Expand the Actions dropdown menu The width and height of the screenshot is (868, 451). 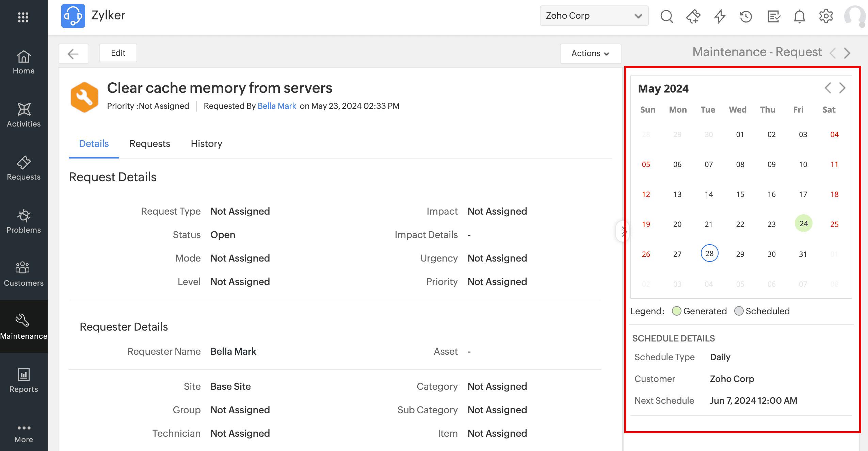(x=590, y=53)
